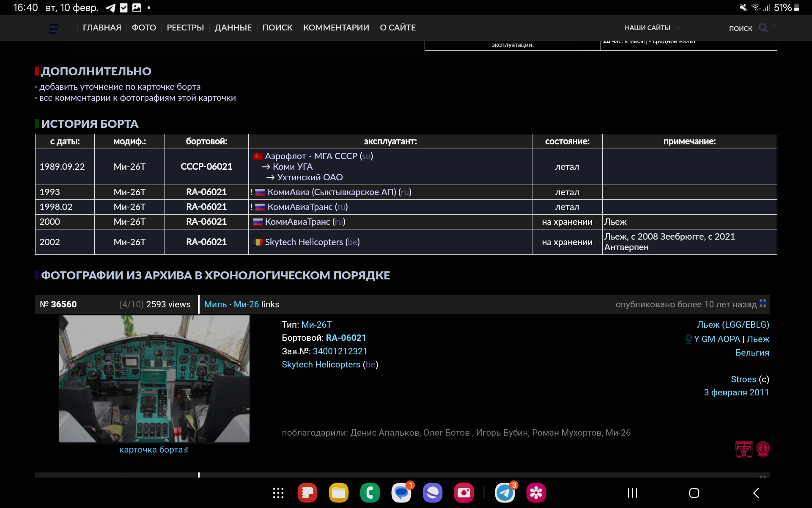Viewport: 812px width, 508px height.
Task: Open the РЕЕСТРЫ menu item
Action: [185, 28]
